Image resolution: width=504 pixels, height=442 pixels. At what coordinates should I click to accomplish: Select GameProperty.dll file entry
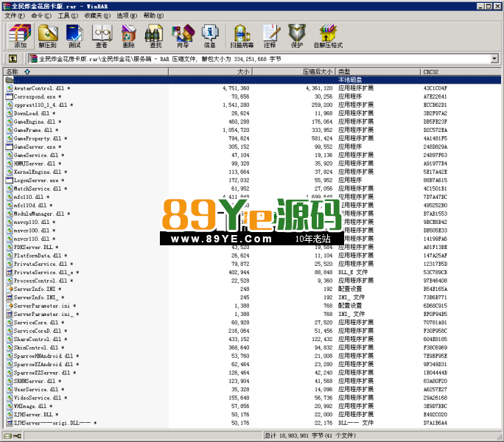pyautogui.click(x=252, y=138)
